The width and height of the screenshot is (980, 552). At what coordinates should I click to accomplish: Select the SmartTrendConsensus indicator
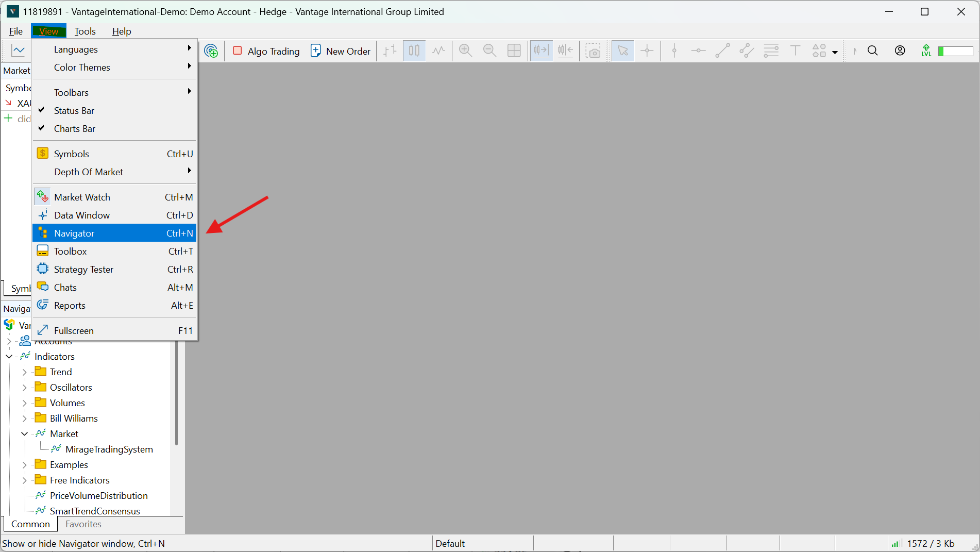point(95,511)
